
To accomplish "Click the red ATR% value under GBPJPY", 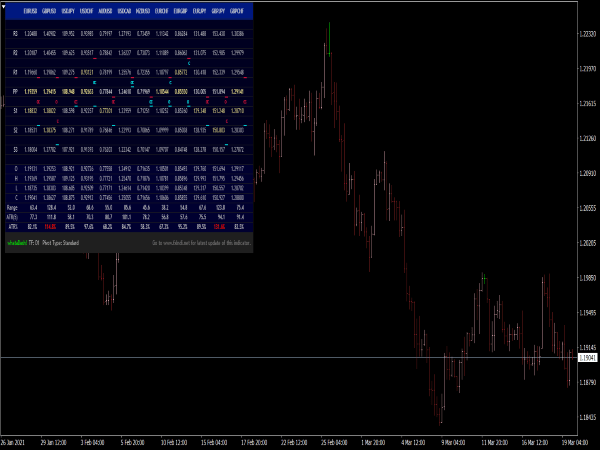I will [x=219, y=227].
